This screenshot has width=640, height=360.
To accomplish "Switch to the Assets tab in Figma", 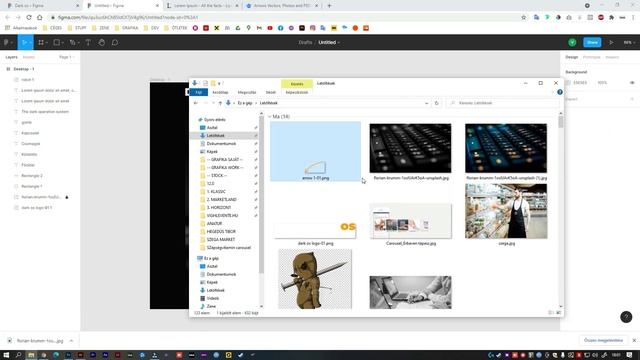I will point(29,57).
